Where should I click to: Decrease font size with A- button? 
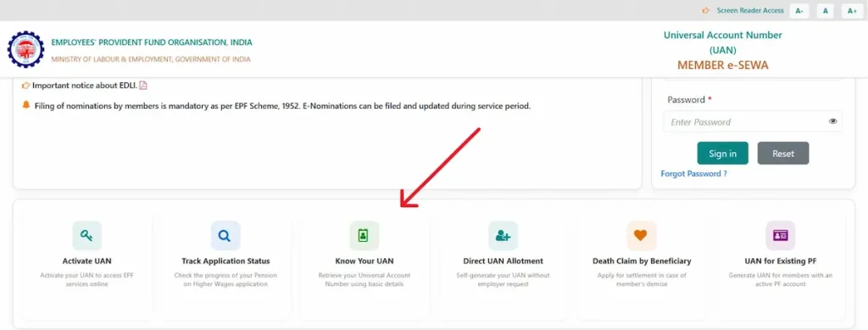[x=799, y=10]
